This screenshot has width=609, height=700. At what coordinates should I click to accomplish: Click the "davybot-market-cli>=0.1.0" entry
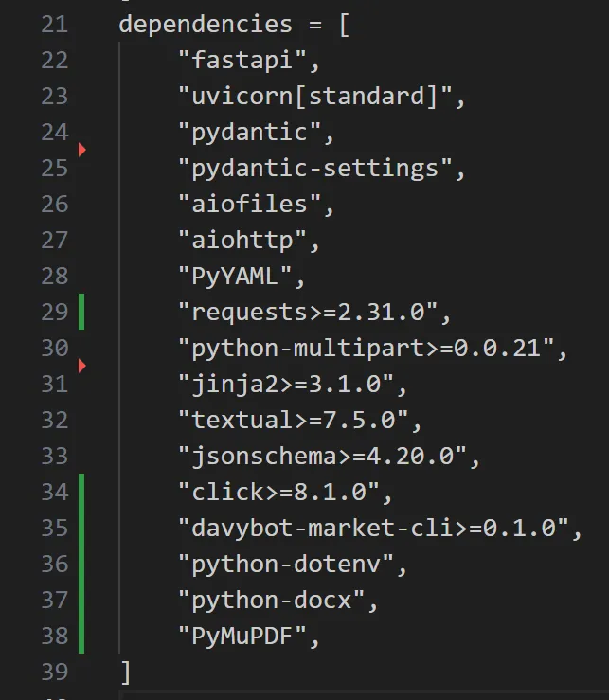point(373,529)
